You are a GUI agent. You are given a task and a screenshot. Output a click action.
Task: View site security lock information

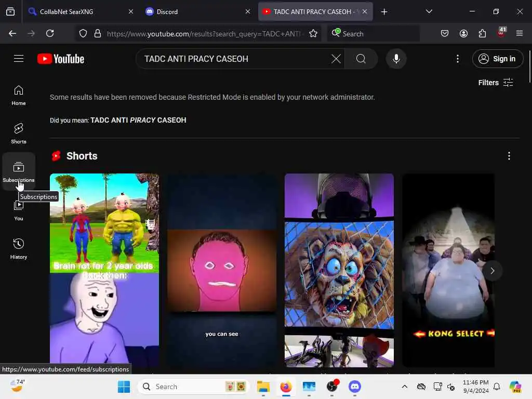(98, 33)
